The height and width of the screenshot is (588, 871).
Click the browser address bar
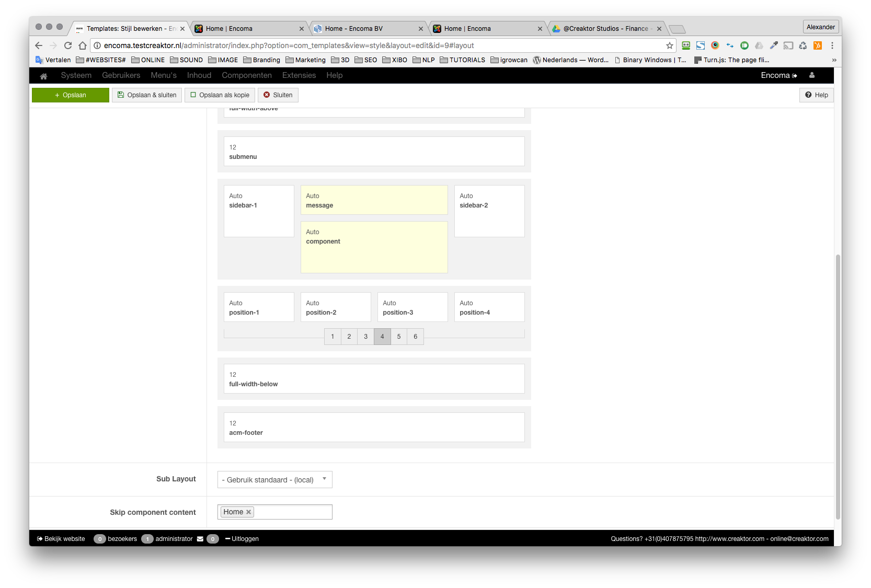click(x=384, y=45)
